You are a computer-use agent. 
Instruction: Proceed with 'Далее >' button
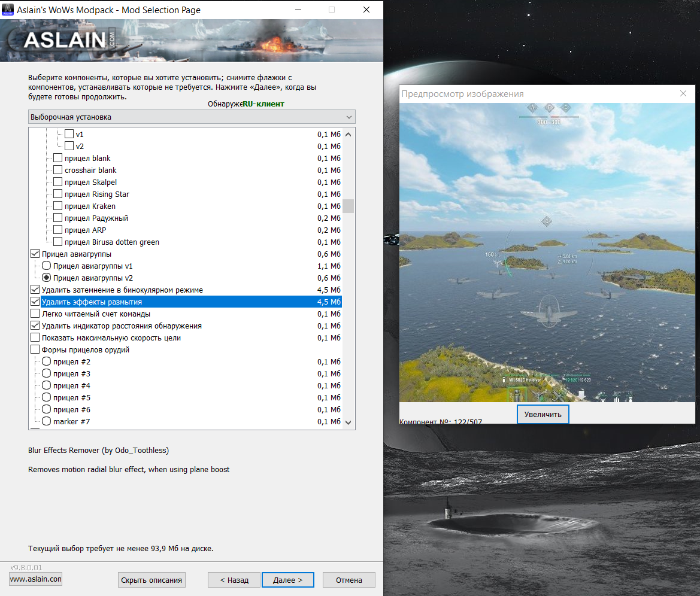(288, 580)
